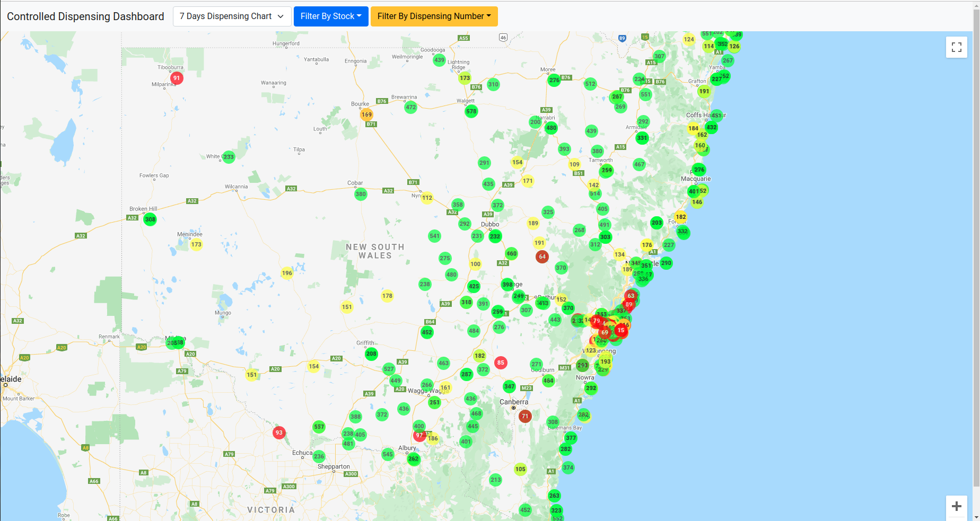
Task: Select green marker 388 in northern Victoria
Action: click(355, 417)
